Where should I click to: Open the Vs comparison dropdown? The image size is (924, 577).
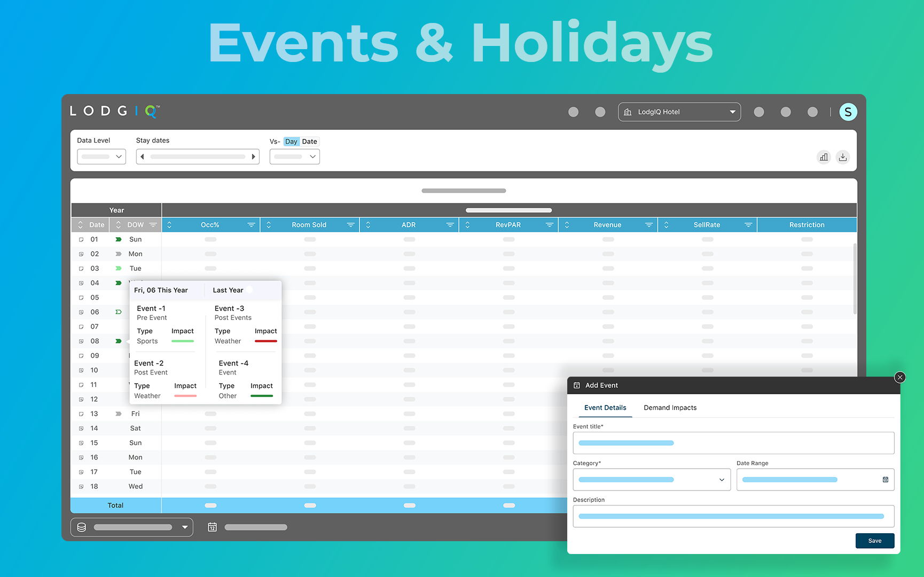click(x=295, y=157)
